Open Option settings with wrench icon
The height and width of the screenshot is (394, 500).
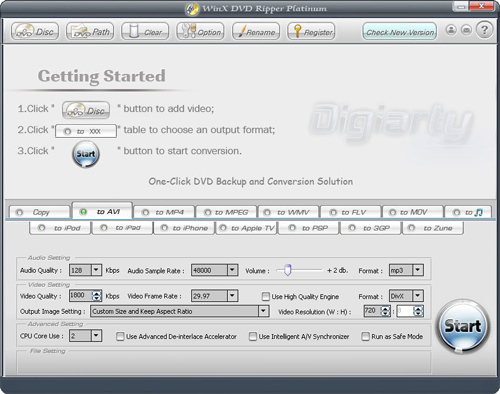200,32
